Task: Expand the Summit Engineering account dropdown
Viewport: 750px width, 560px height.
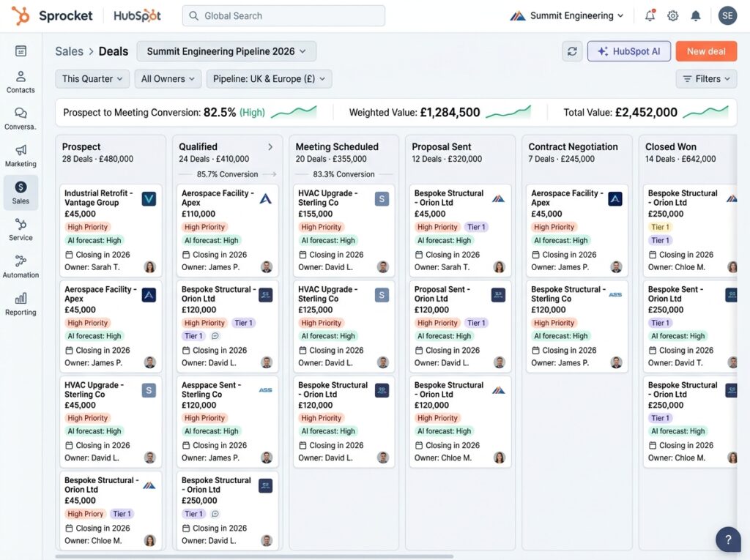Action: (567, 16)
